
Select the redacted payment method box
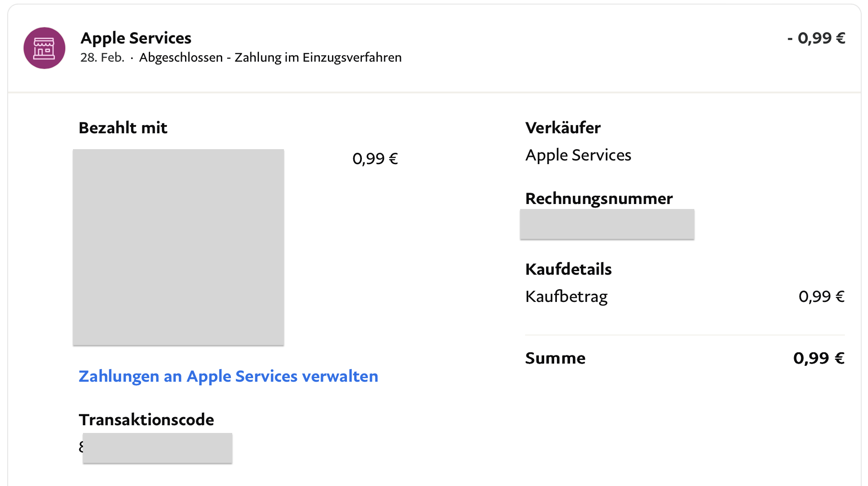tap(178, 247)
